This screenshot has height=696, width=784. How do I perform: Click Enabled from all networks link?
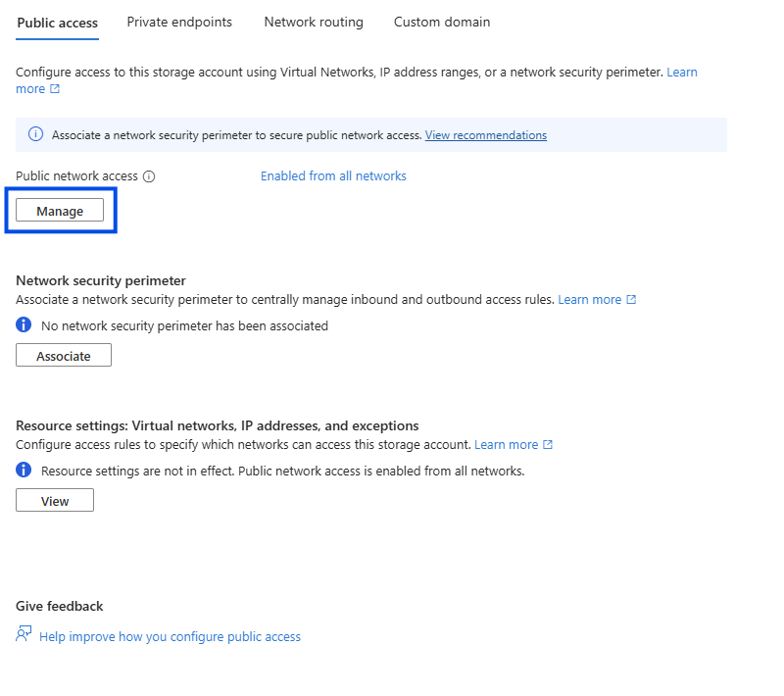[333, 176]
